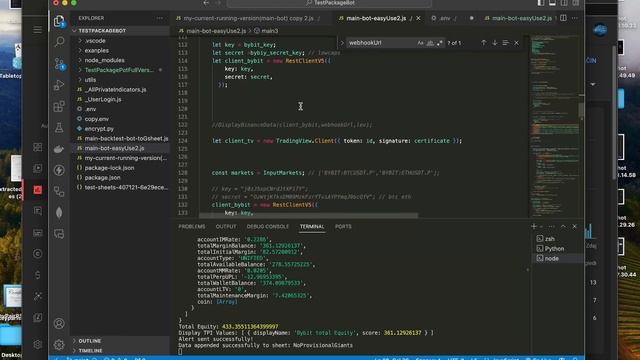The image size is (640, 360).
Task: Open the TestPackageBot command center search
Action: 329,3
